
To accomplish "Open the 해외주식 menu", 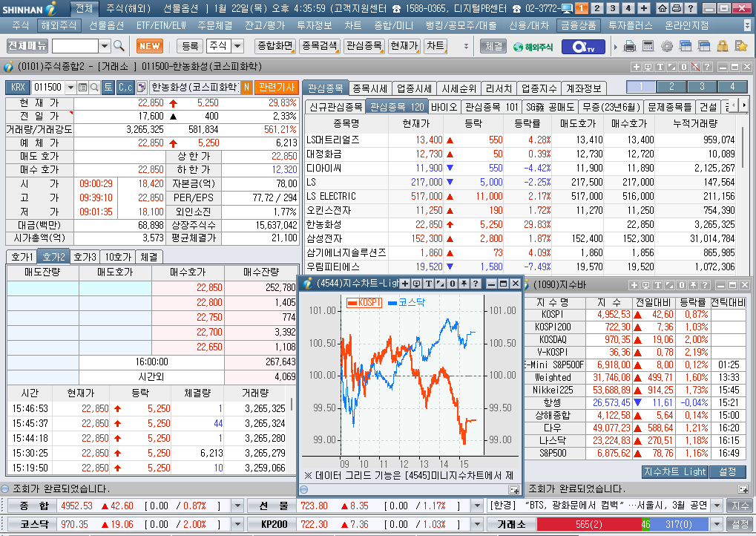I will pos(59,25).
